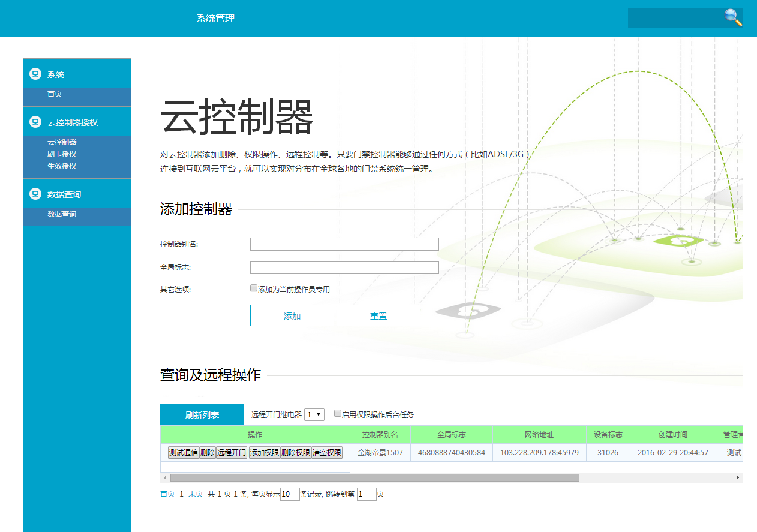Click the 网络地址 column header
Screen dimensions: 757x532
539,435
